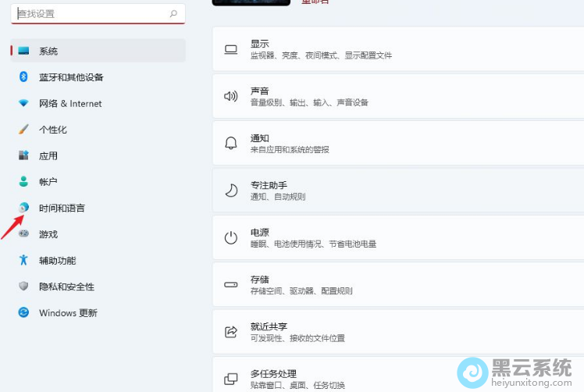
Task: Open 应用 in the sidebar
Action: coord(48,155)
